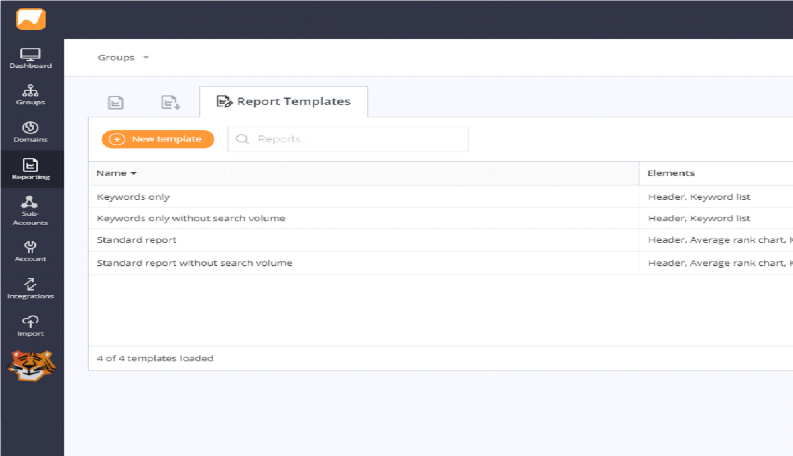
Task: Open the Dashboard sidebar icon
Action: point(30,58)
